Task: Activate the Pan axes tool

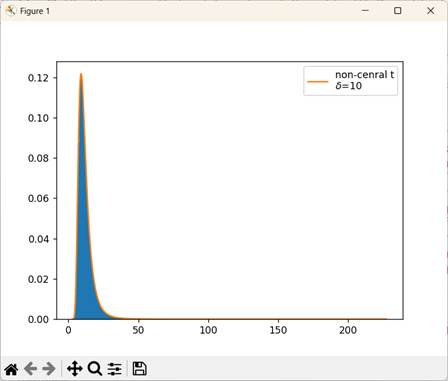Action: 75,369
